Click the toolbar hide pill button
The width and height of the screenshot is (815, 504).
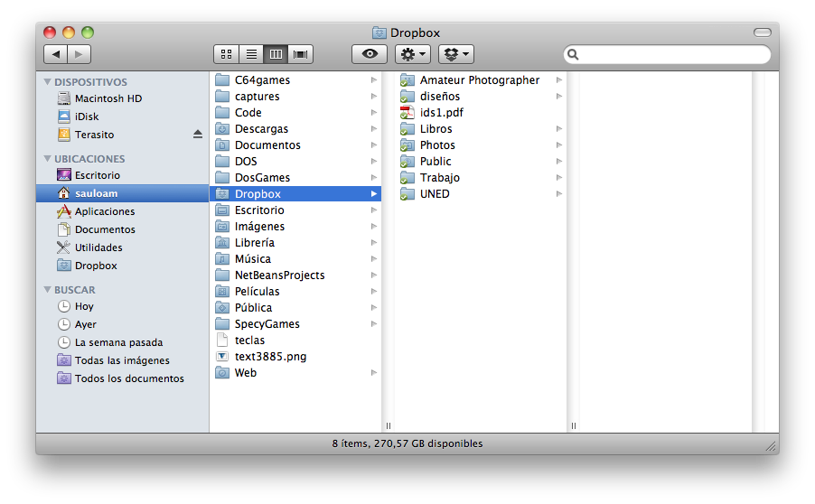tap(762, 33)
